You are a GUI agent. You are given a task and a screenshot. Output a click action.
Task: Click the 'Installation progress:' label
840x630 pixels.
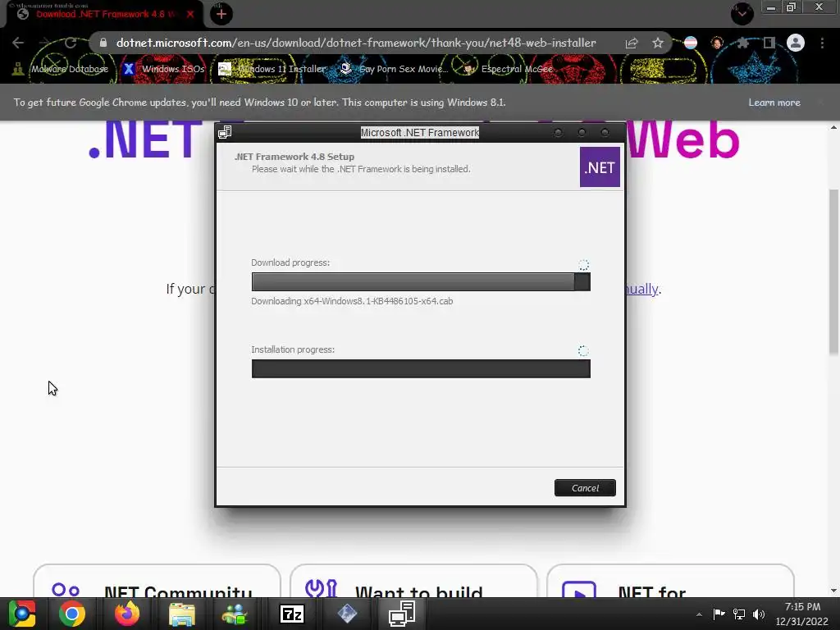293,349
